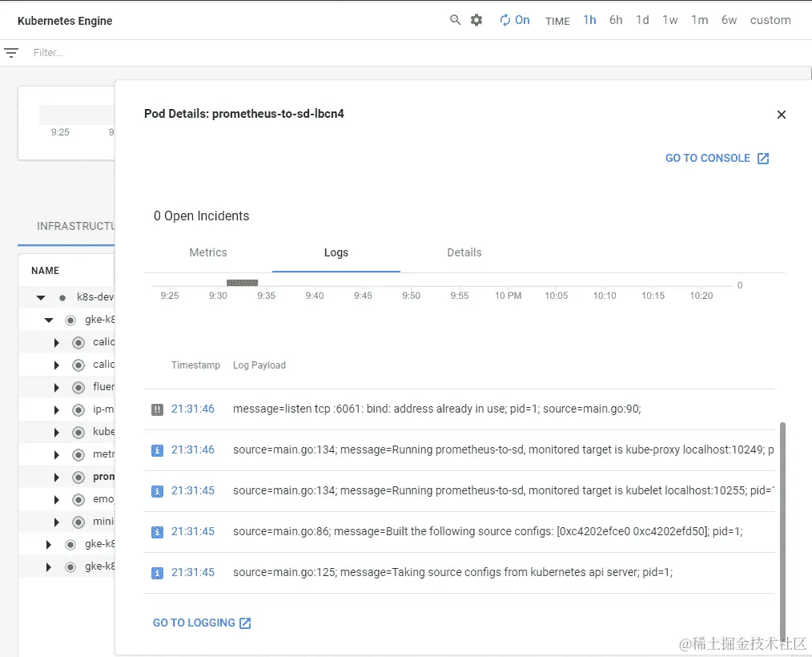Expand the second calic pod row
The image size is (812, 657).
pos(56,365)
